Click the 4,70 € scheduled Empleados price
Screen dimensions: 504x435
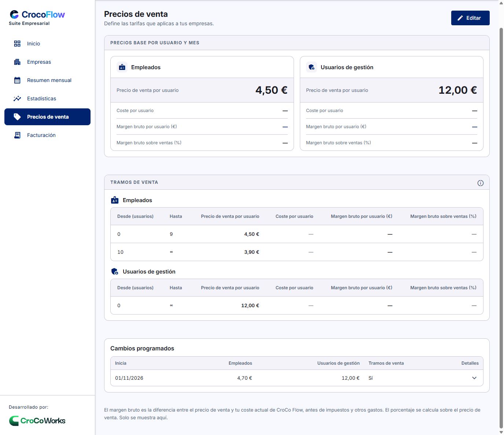click(244, 378)
